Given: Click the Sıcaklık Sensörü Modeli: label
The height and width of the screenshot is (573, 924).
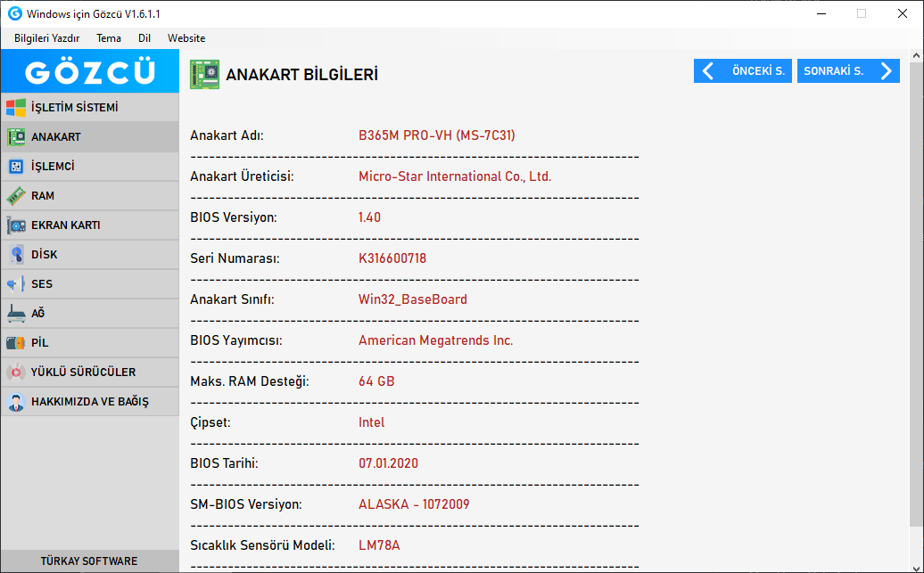Looking at the screenshot, I should click(262, 545).
